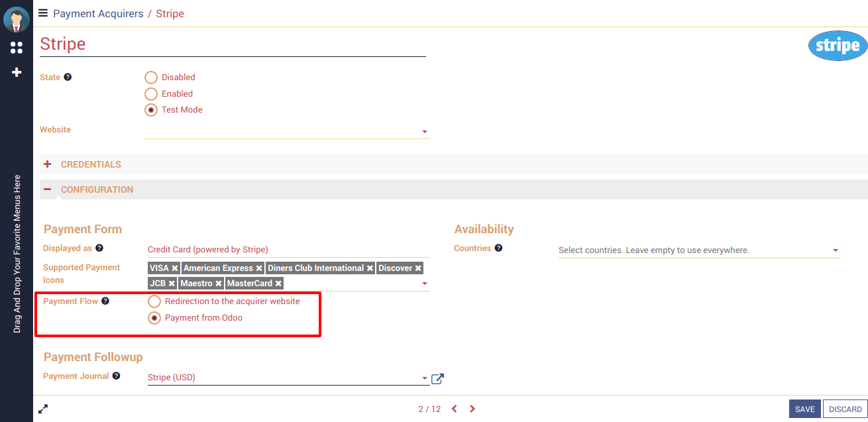Open Payment Journal external link icon
Image resolution: width=868 pixels, height=422 pixels.
point(437,379)
